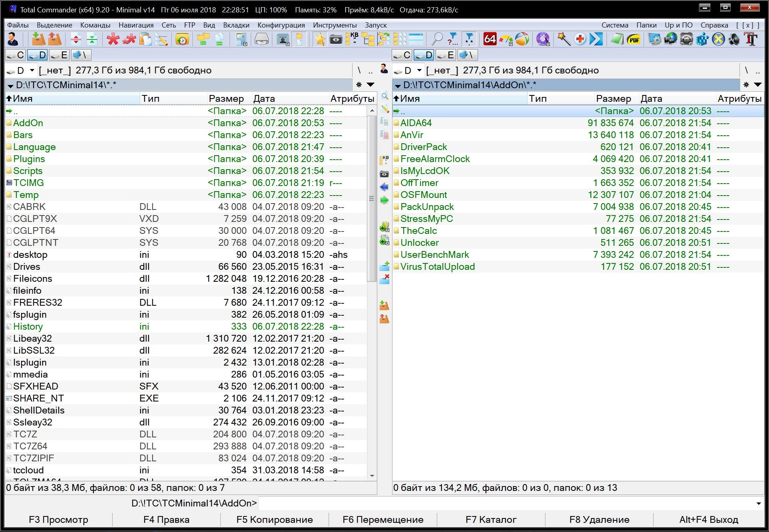Toggle the full-width panel view icon
Viewport: 769px width, 532px height.
[x=416, y=39]
